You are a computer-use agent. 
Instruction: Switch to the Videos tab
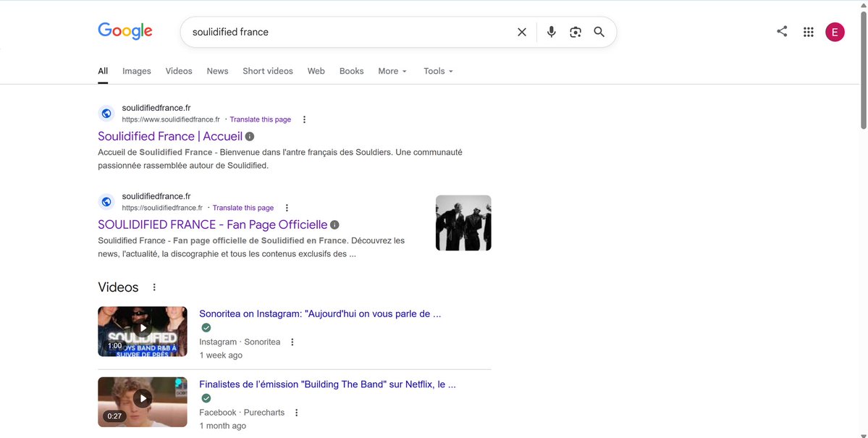pos(179,71)
